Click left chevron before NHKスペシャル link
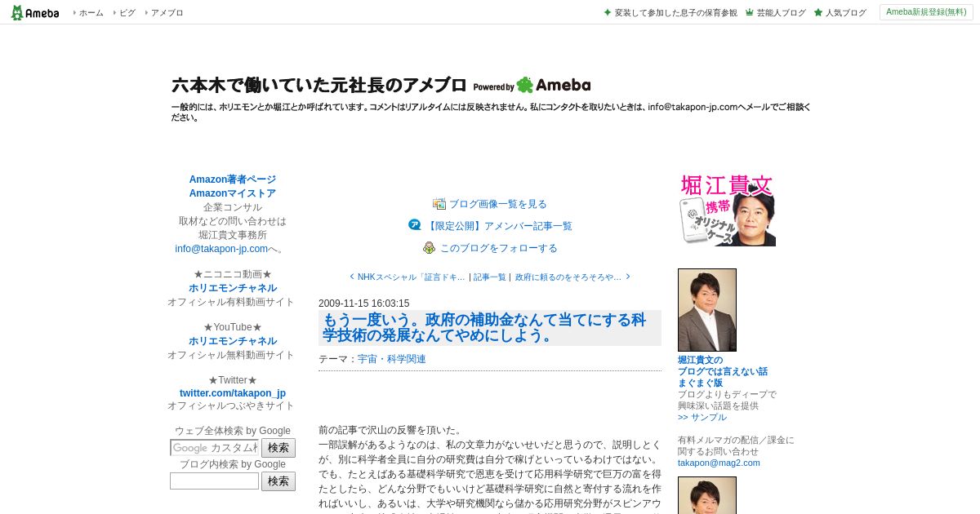This screenshot has height=514, width=980. point(352,277)
